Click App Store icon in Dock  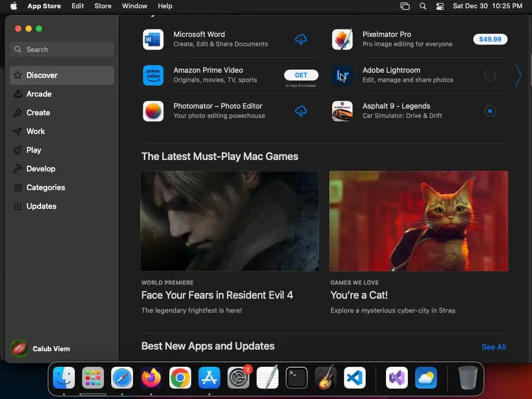(209, 378)
